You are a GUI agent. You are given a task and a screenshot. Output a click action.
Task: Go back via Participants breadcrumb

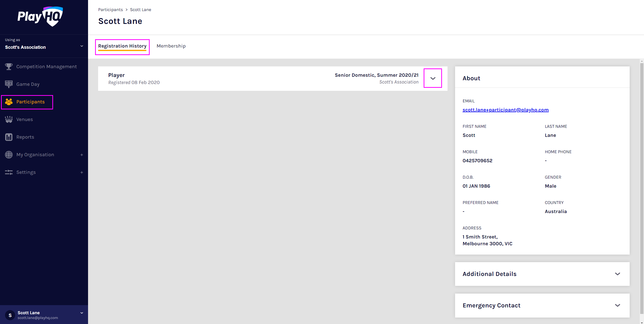coord(110,10)
